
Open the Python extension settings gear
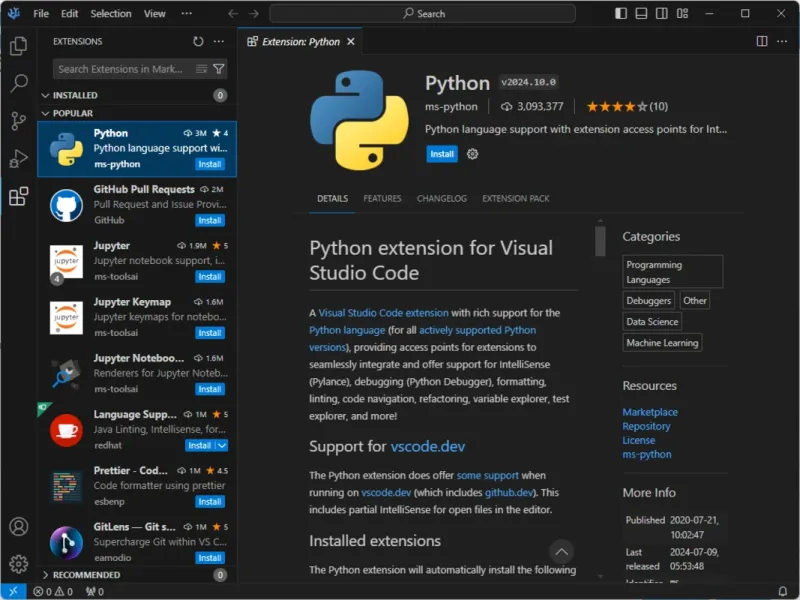[x=472, y=154]
